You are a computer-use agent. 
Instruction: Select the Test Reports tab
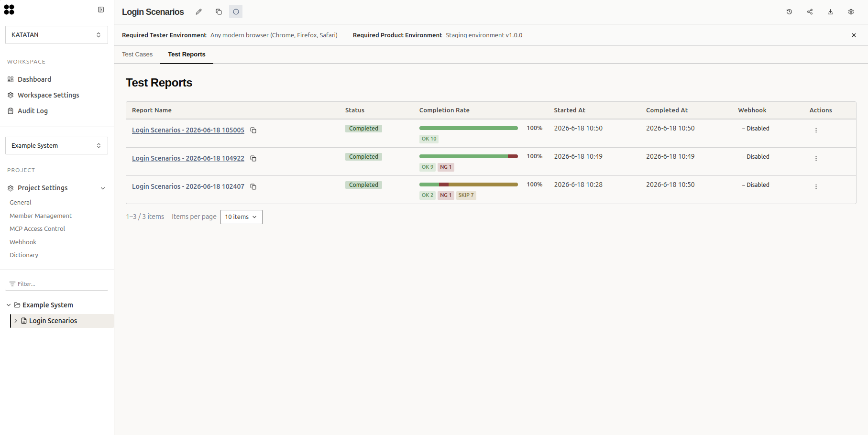[187, 54]
